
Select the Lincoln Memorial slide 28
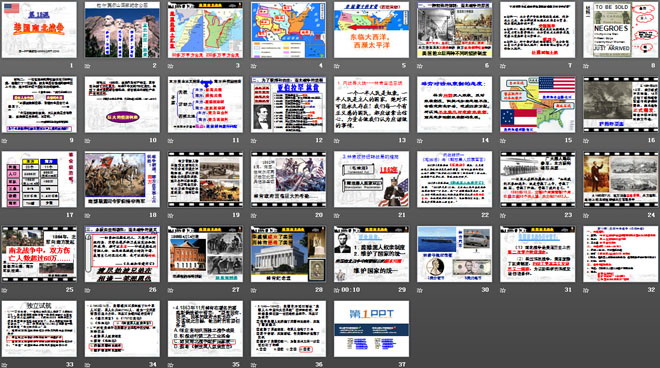point(288,254)
